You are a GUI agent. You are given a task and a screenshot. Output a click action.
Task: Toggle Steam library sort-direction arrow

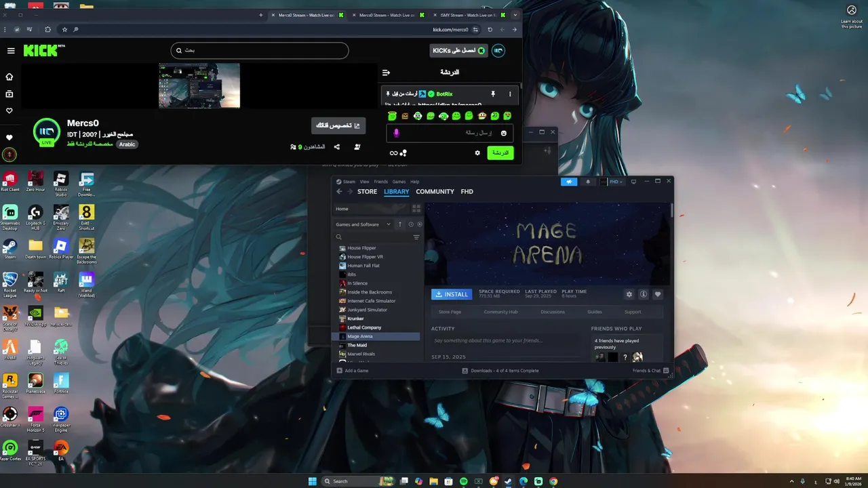click(400, 224)
